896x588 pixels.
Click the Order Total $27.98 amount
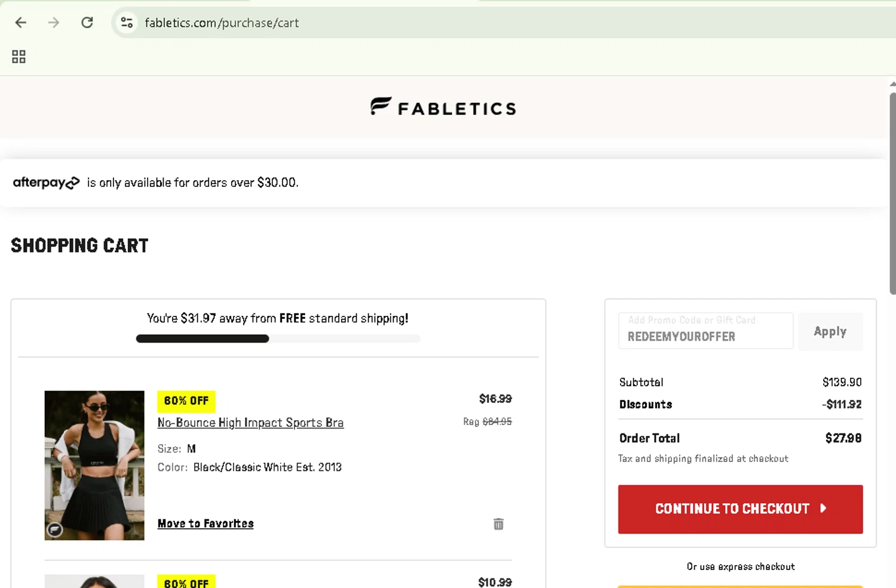[843, 438]
